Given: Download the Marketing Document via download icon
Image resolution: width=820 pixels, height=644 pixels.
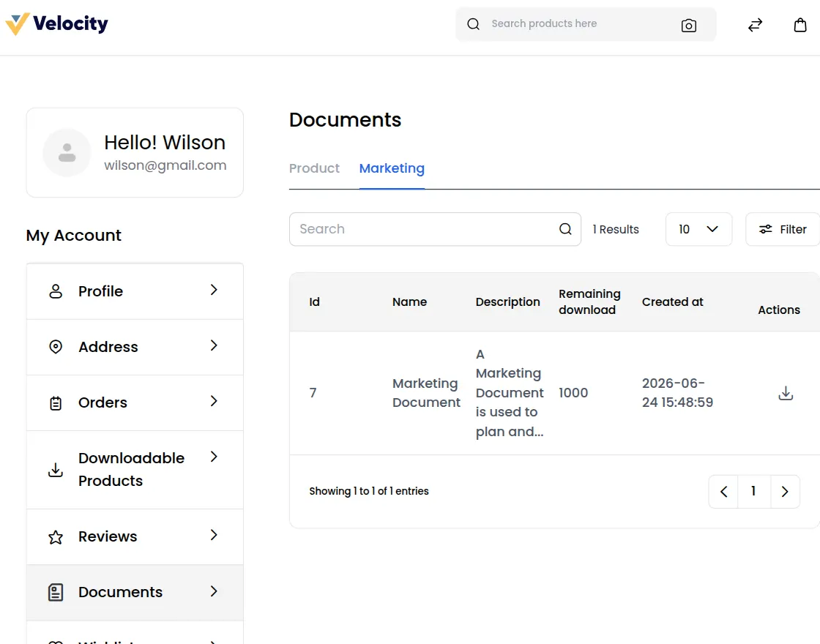Looking at the screenshot, I should pyautogui.click(x=786, y=393).
